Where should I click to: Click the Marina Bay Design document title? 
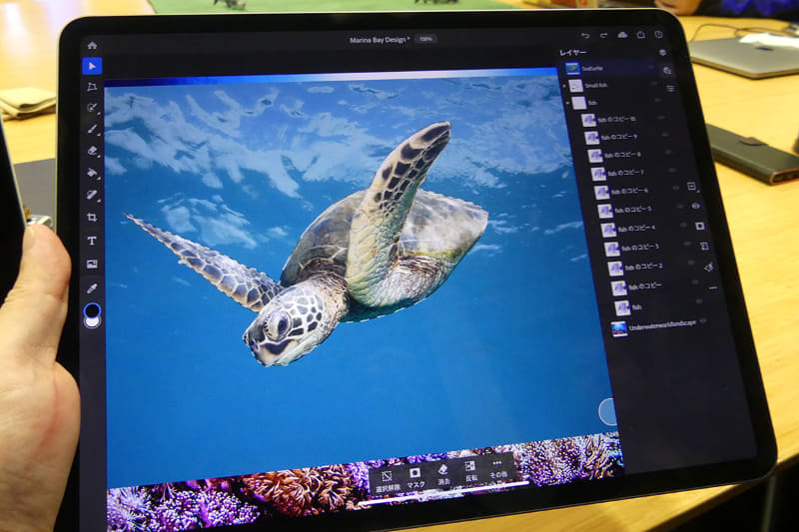(380, 40)
